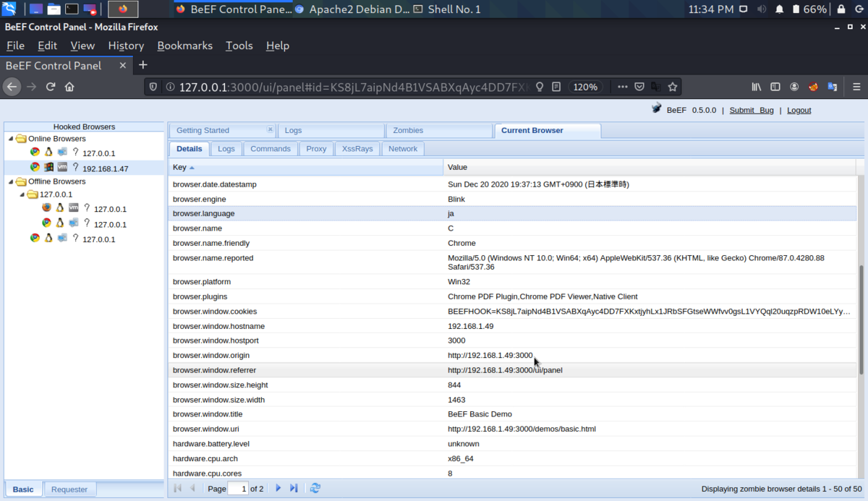Click the volume icon in the system tray
868x501 pixels.
[762, 9]
